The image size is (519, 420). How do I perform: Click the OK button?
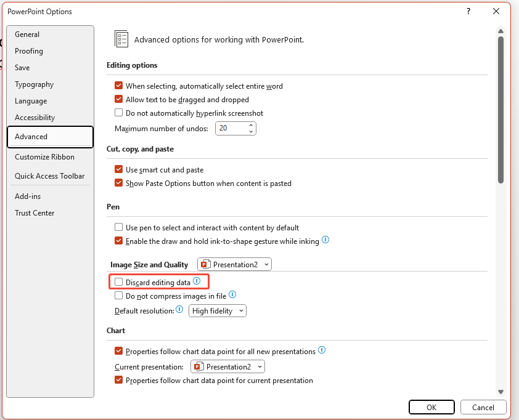(x=431, y=407)
